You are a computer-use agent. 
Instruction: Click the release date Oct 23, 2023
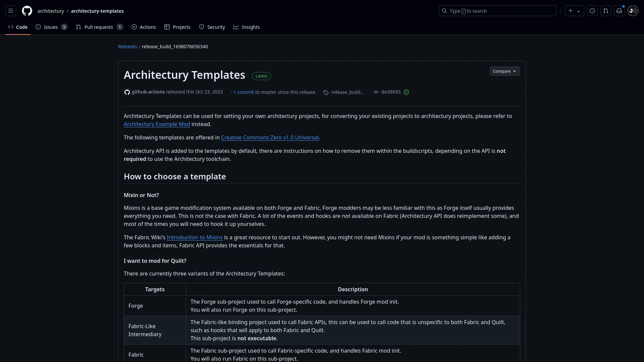click(209, 92)
